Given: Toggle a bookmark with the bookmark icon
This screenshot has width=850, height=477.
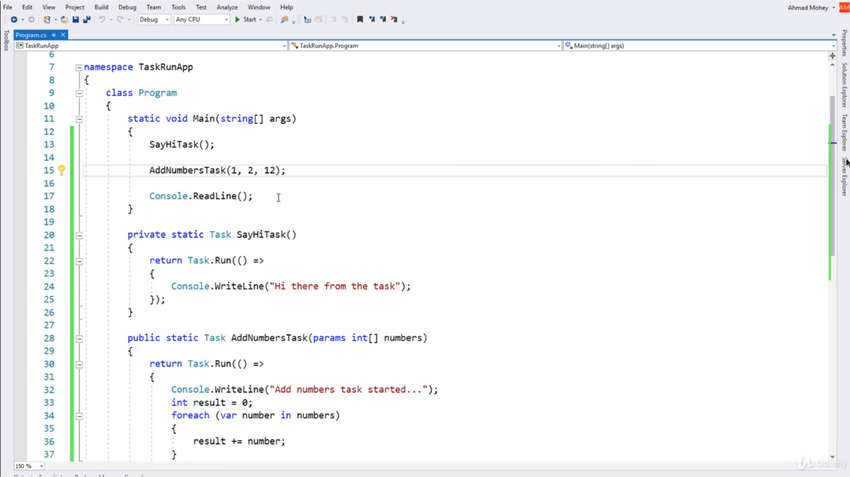Looking at the screenshot, I should coord(360,20).
